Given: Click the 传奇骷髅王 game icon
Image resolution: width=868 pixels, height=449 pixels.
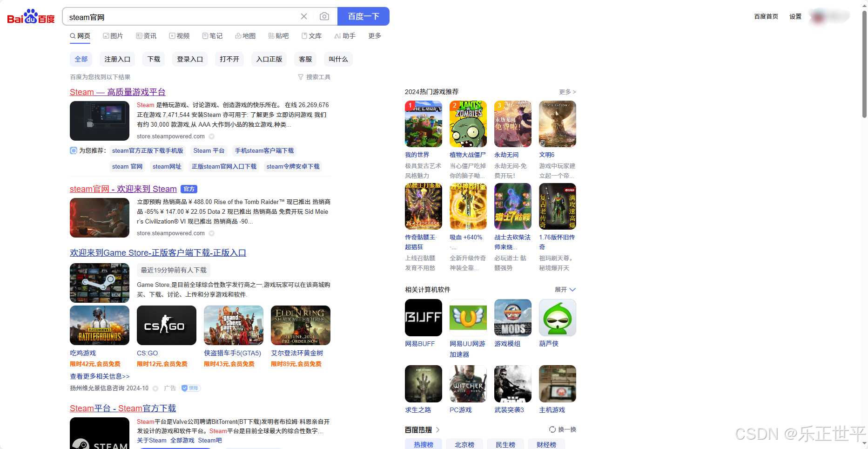Looking at the screenshot, I should 424,206.
